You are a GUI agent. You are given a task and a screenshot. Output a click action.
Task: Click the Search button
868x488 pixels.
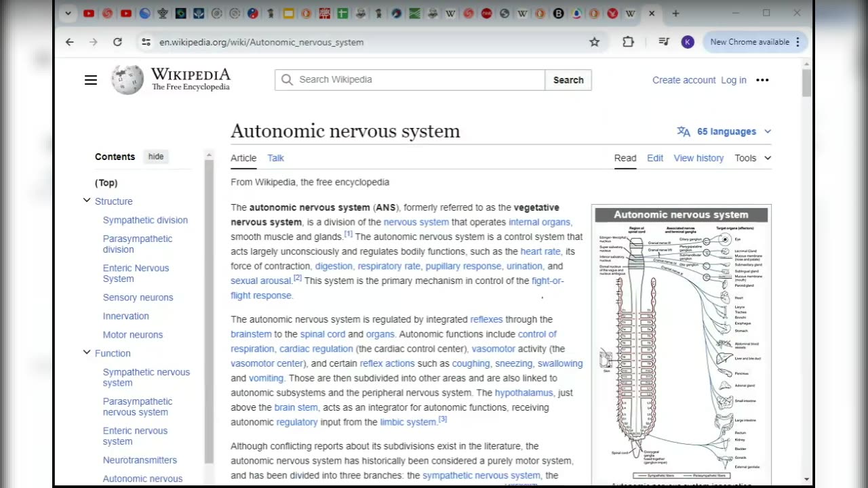[x=568, y=80]
